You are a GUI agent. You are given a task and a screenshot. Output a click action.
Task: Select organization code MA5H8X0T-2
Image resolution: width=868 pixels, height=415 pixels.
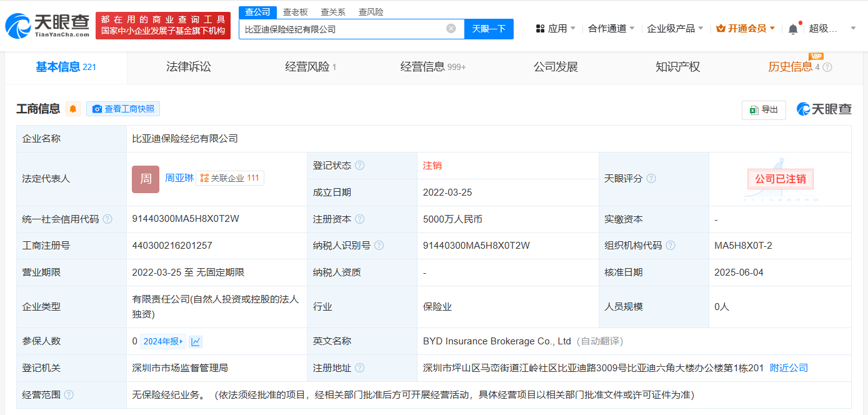[x=743, y=246]
